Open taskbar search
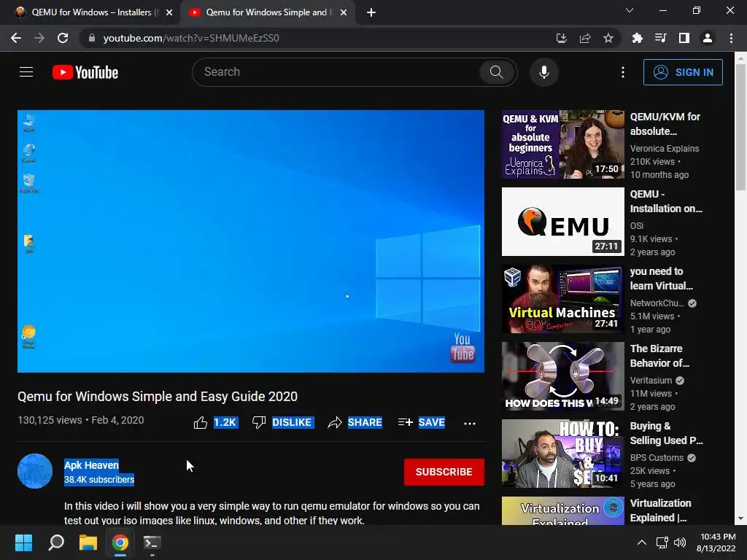 tap(56, 542)
